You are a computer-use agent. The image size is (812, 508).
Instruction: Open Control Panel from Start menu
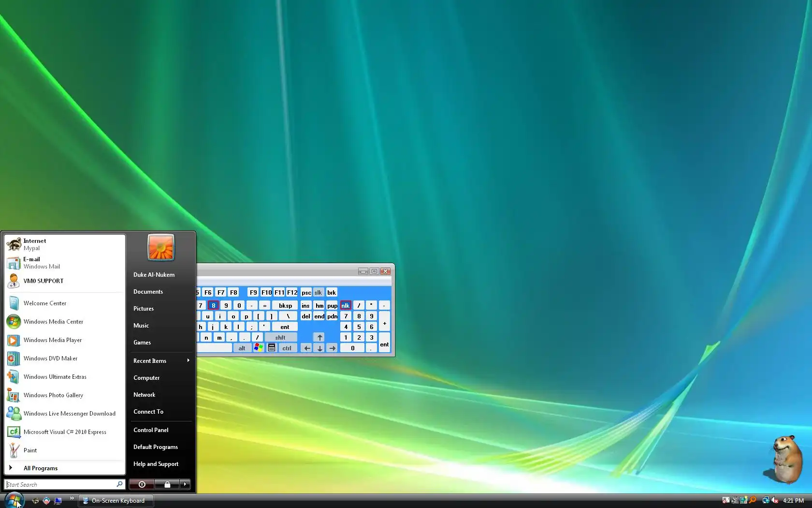(161, 430)
